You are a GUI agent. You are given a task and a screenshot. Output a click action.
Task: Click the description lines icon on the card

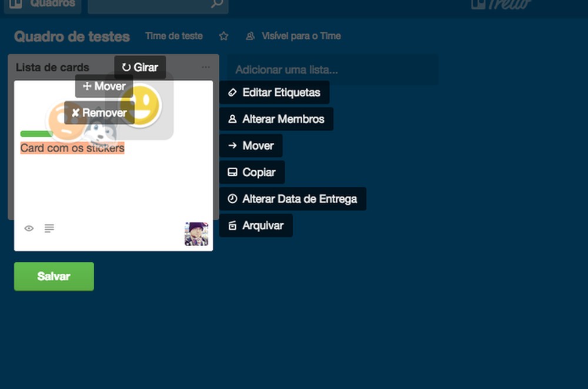[x=49, y=229]
